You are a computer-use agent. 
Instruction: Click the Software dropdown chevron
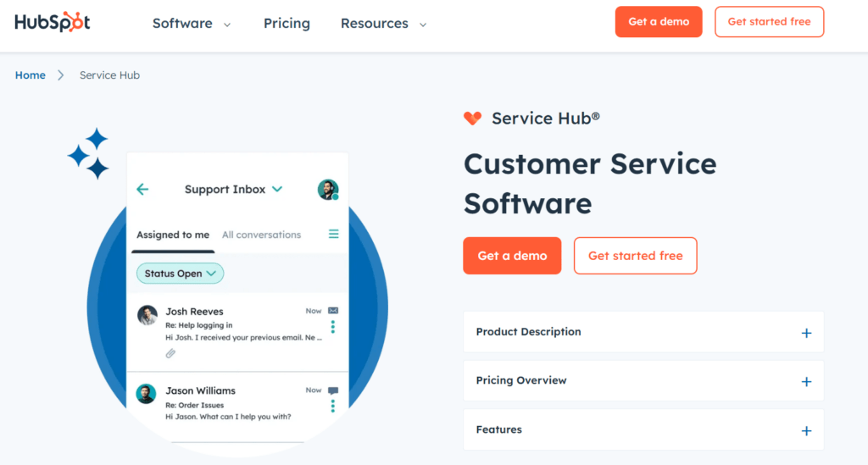click(x=227, y=25)
